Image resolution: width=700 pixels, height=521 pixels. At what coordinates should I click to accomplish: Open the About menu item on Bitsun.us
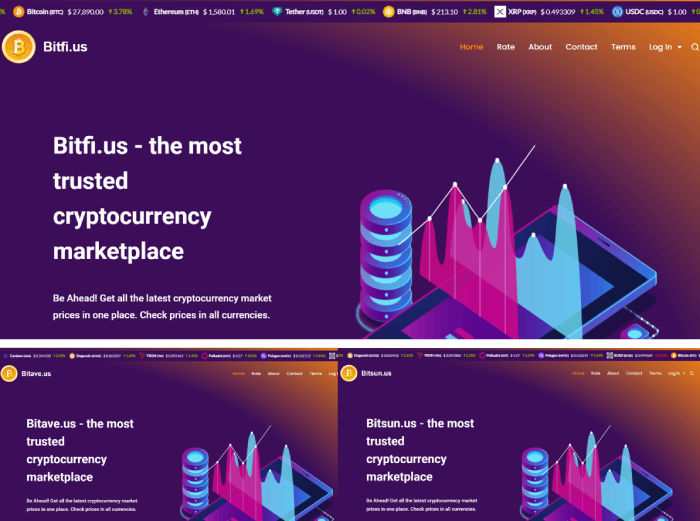[613, 373]
